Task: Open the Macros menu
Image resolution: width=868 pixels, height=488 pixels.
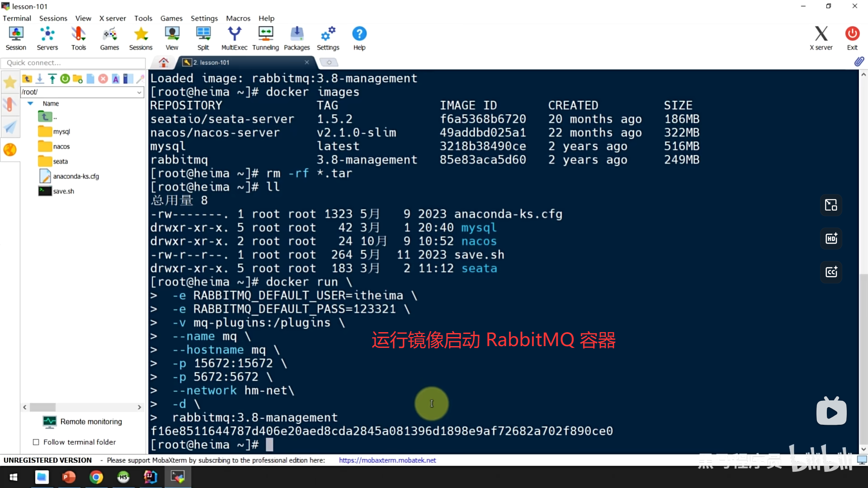Action: [238, 18]
